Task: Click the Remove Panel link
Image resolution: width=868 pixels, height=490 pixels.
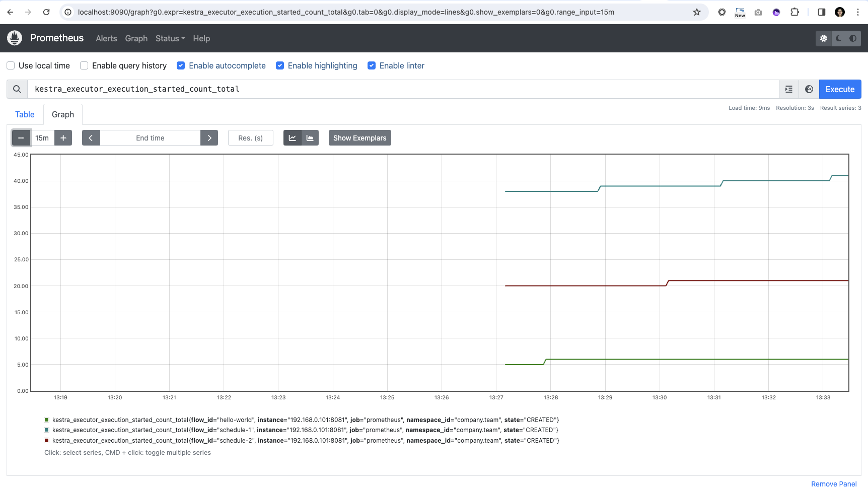Action: coord(834,484)
